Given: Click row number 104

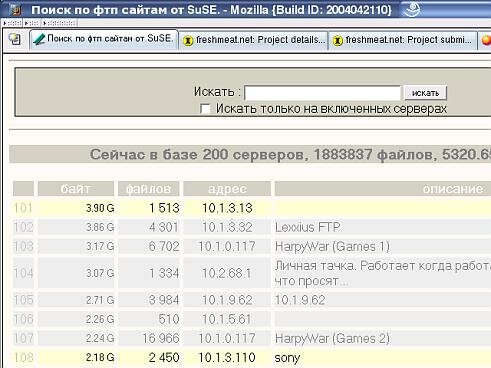Looking at the screenshot, I should click(x=23, y=273).
